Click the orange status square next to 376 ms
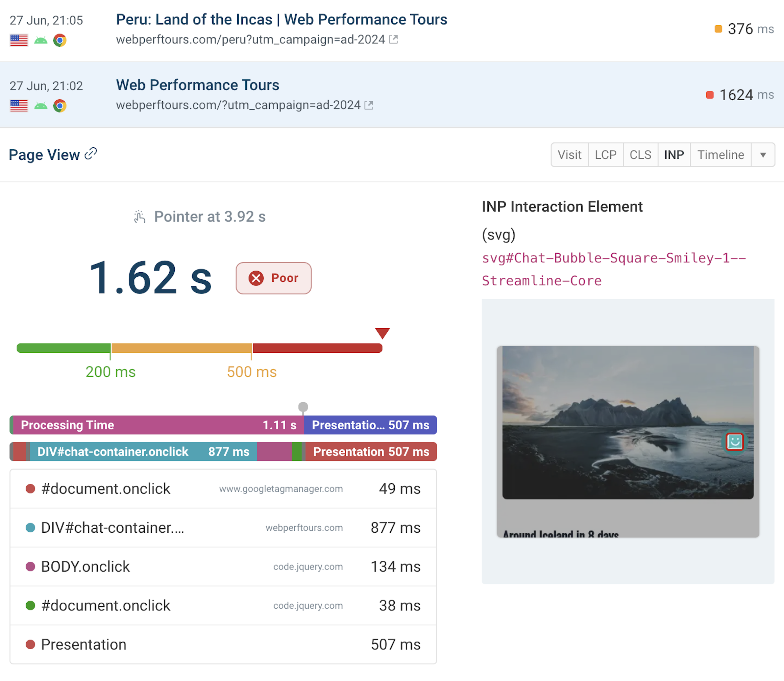This screenshot has width=784, height=681. [x=718, y=28]
